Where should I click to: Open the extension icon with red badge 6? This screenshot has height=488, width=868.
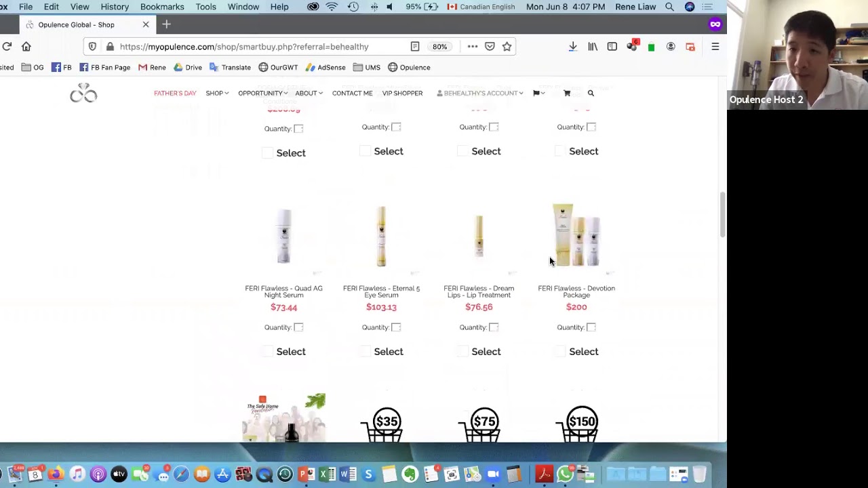[633, 46]
